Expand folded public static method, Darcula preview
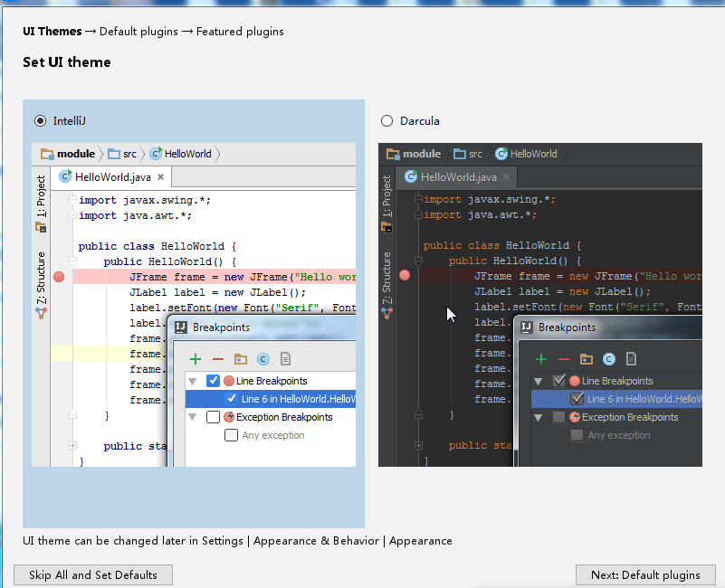Image resolution: width=725 pixels, height=588 pixels. tap(418, 446)
